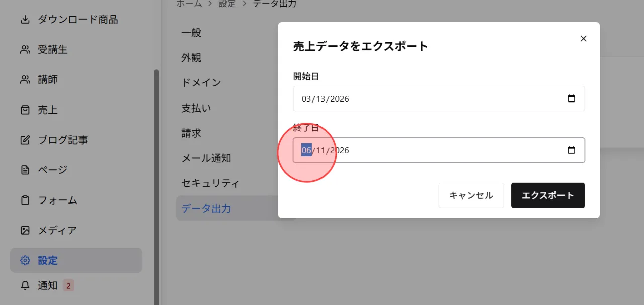The height and width of the screenshot is (305, 644).
Task: Click the clipboard icon beside フォーム
Action: click(25, 200)
